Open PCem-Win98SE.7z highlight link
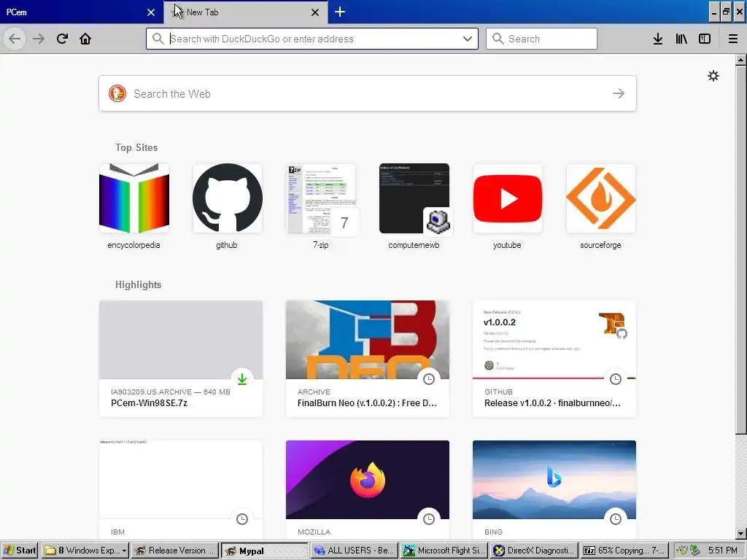 coord(149,402)
